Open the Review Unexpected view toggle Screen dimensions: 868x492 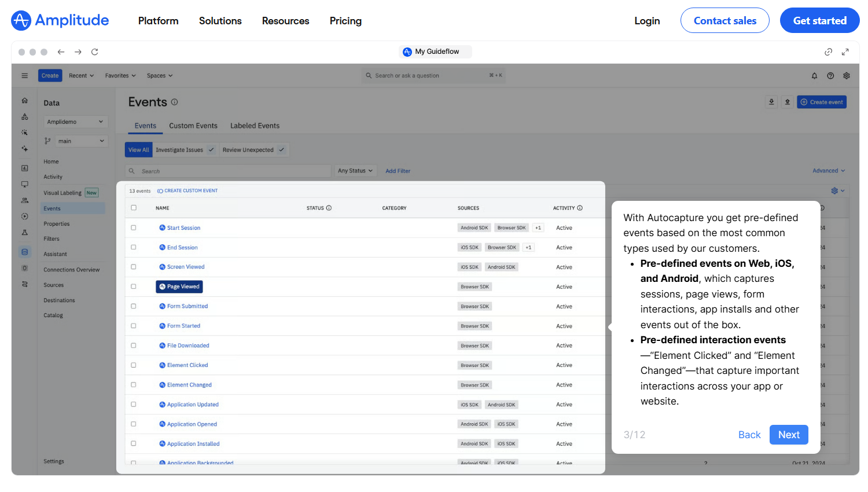coord(254,150)
